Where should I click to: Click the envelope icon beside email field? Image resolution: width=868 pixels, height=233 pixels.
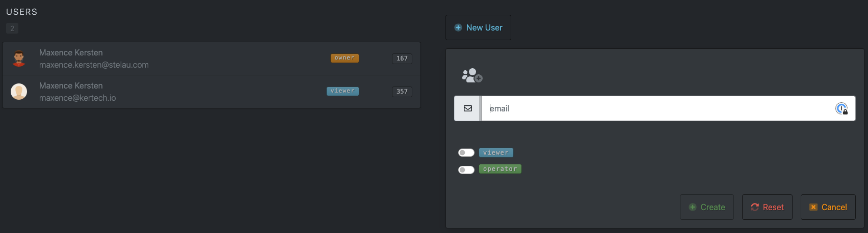click(x=467, y=108)
